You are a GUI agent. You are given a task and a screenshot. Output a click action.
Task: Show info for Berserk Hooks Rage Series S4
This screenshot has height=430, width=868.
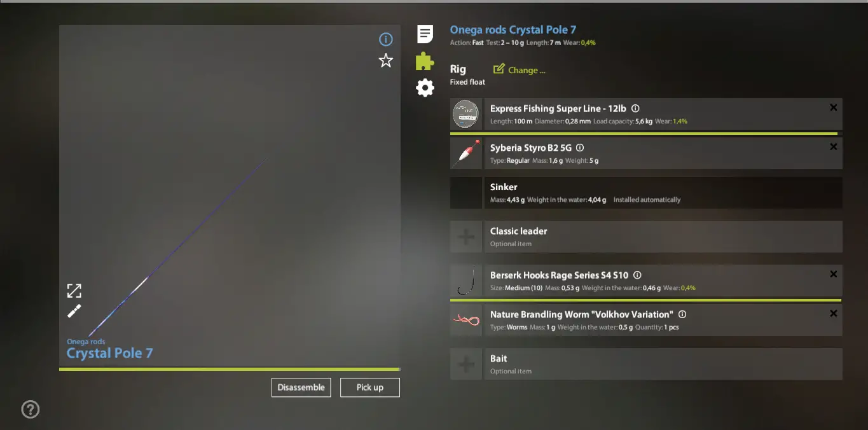637,275
